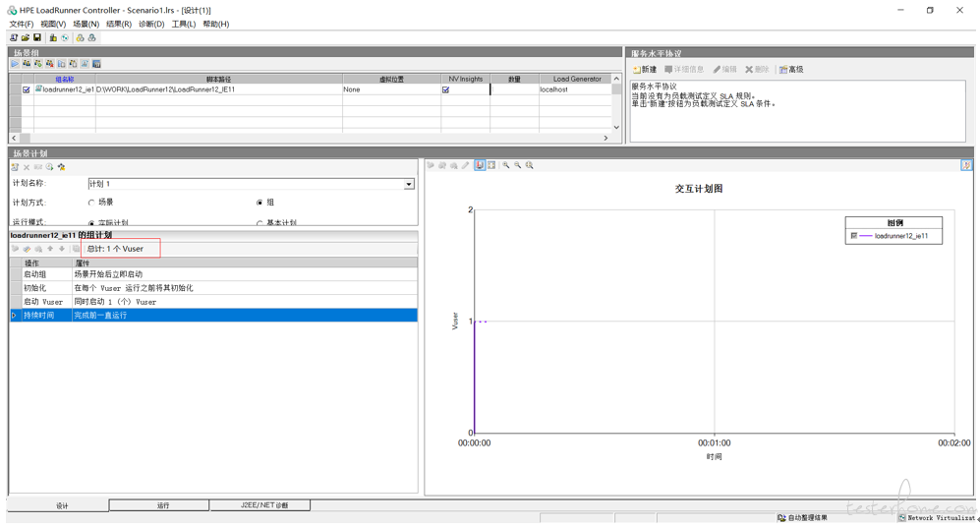Select the 启动 Vuser action row
Screen dimensions: 980x528
[x=213, y=301]
